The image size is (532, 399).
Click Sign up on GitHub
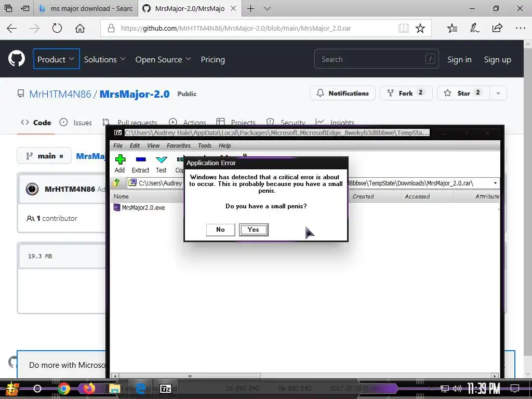pos(497,59)
